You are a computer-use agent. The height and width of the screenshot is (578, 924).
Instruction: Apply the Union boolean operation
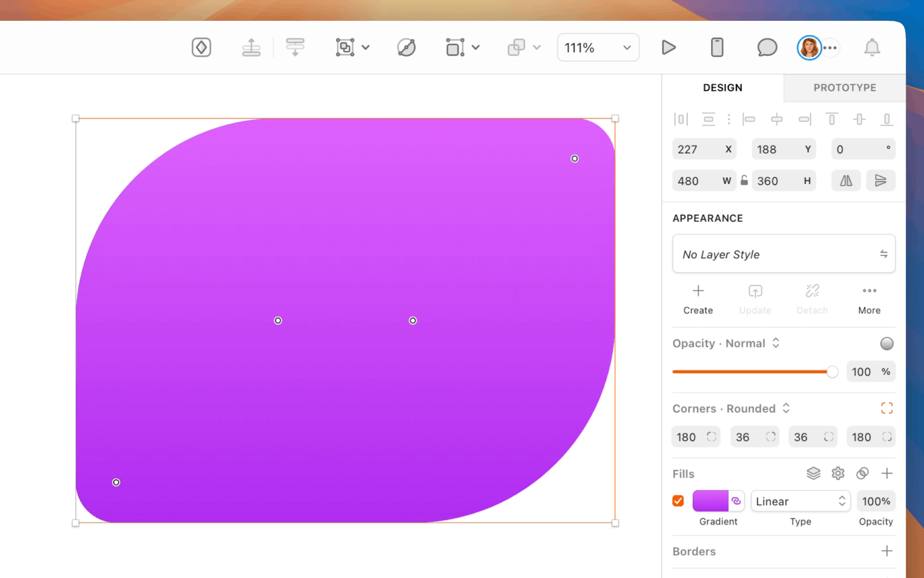point(517,47)
